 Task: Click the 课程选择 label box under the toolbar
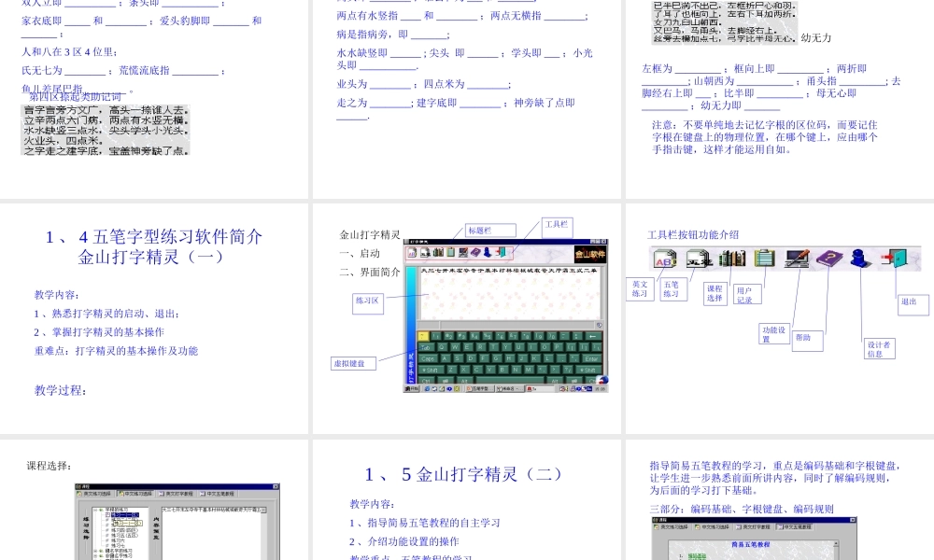(715, 293)
